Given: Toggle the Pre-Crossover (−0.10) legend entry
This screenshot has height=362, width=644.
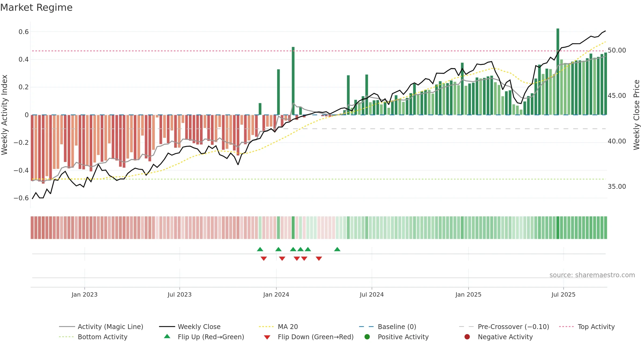Looking at the screenshot, I should [x=504, y=327].
